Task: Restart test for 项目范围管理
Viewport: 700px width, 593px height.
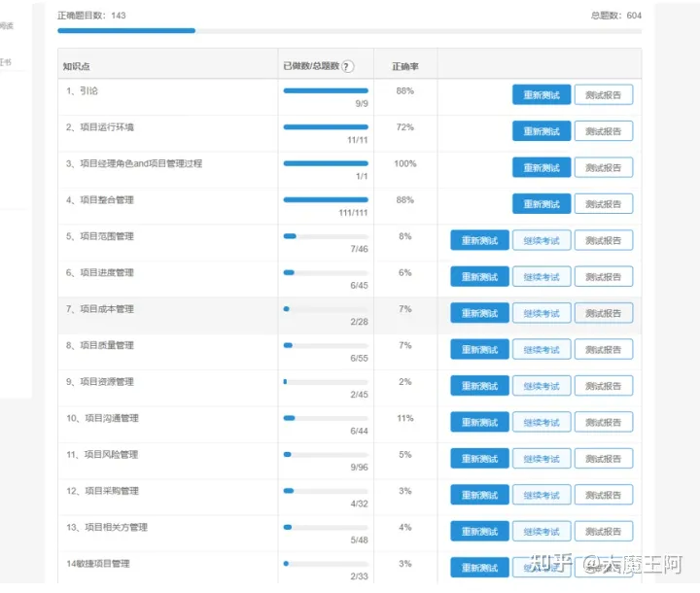Action: pyautogui.click(x=479, y=240)
